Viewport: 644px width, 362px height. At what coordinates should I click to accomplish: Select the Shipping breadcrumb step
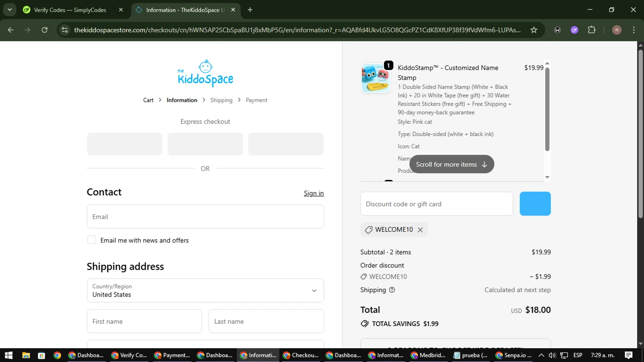coord(221,100)
